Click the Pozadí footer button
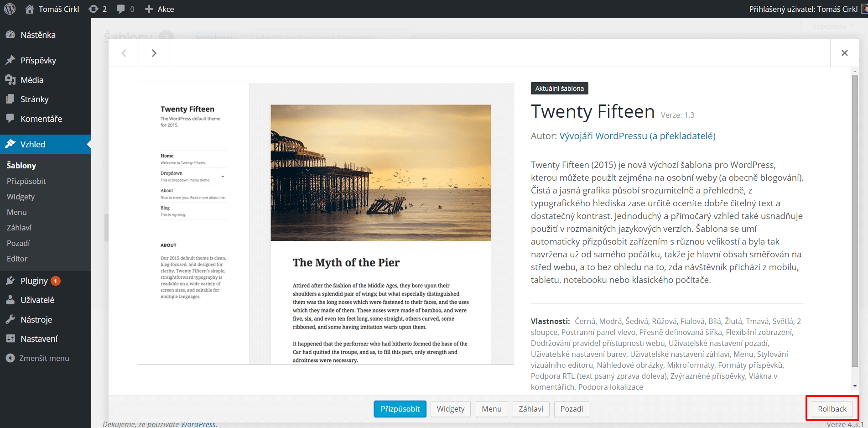This screenshot has height=428, width=868. pyautogui.click(x=572, y=409)
